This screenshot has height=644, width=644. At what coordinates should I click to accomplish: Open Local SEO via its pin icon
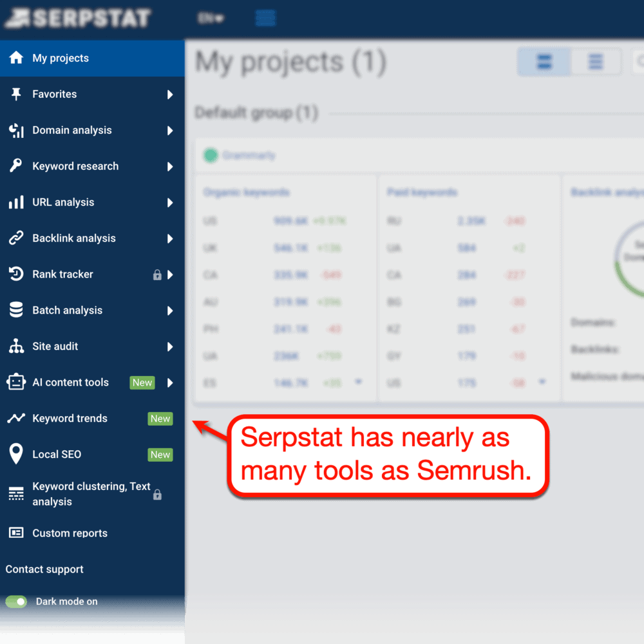point(14,454)
